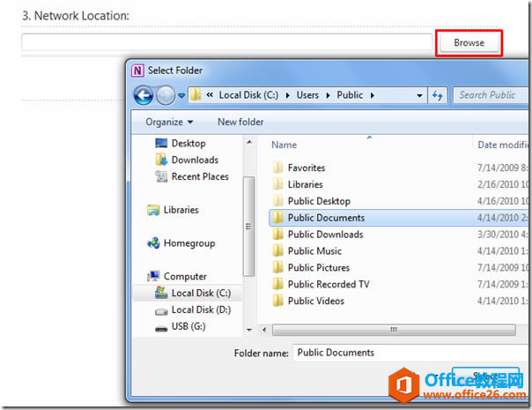Select Desktop in the navigation pane
532x410 pixels.
click(188, 144)
